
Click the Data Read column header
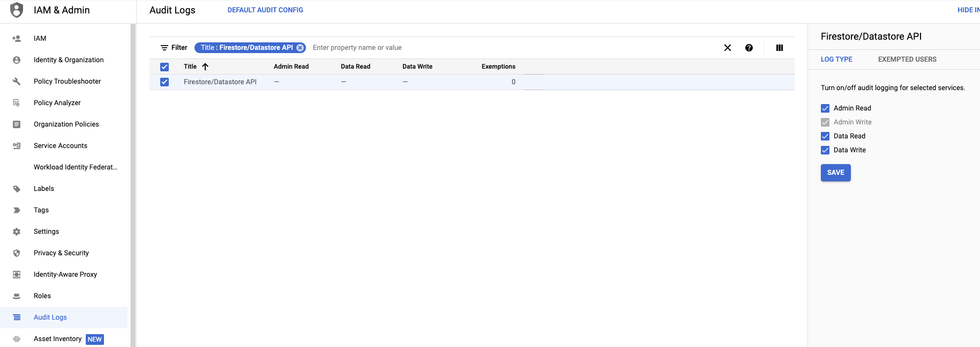pyautogui.click(x=355, y=67)
